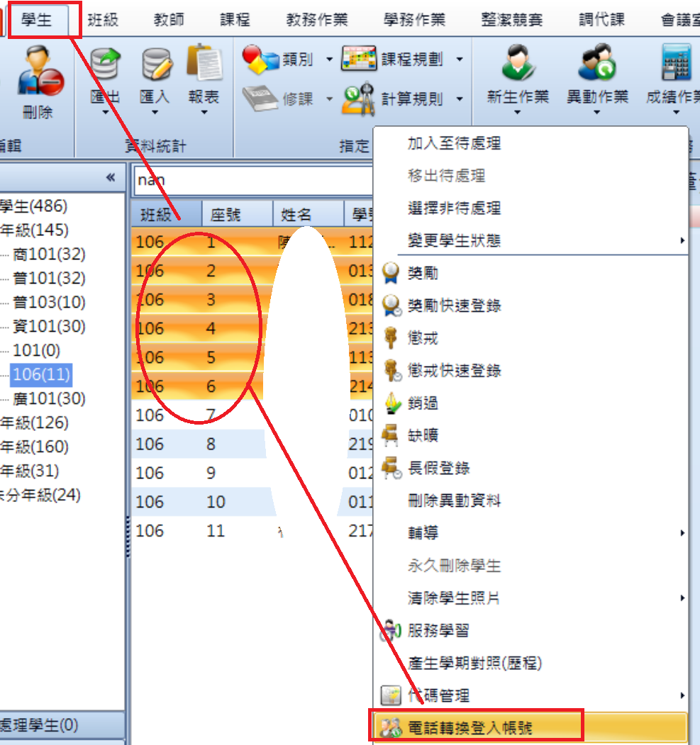Open the category (類別) dropdown arrow
The height and width of the screenshot is (745, 700).
(x=329, y=60)
